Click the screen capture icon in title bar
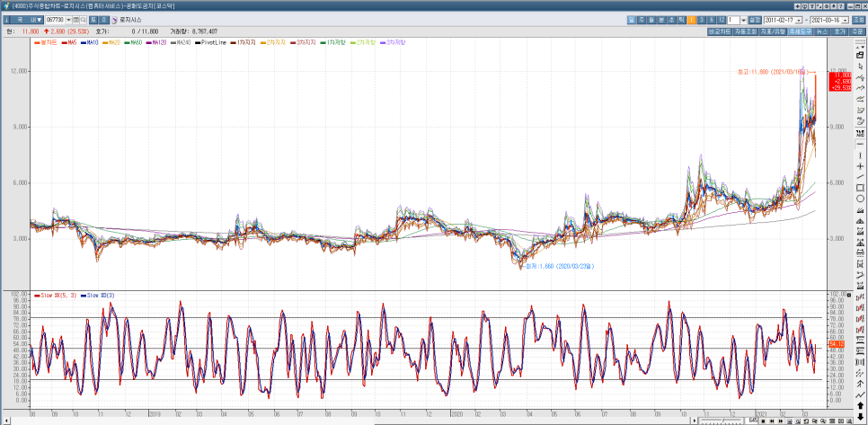 click(x=805, y=6)
